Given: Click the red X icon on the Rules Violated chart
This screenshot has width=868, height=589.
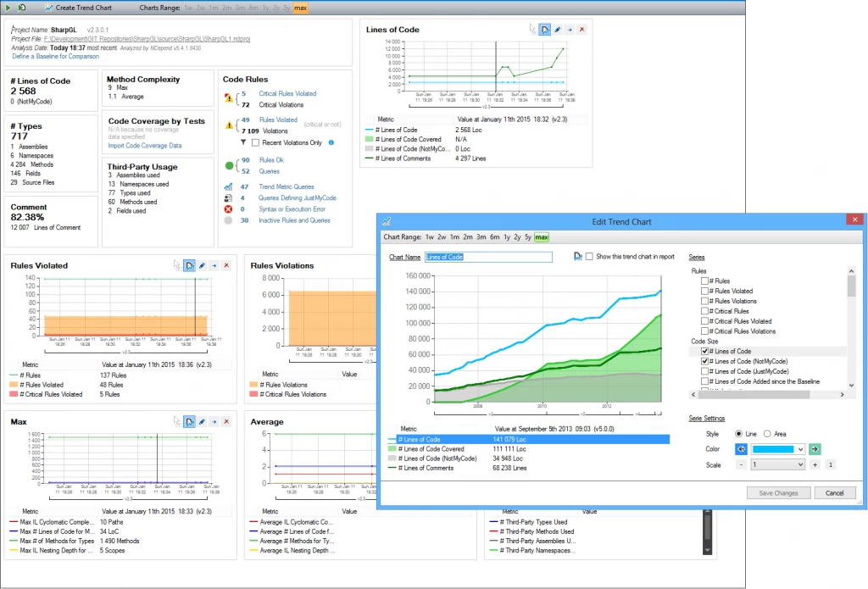Looking at the screenshot, I should pos(225,265).
